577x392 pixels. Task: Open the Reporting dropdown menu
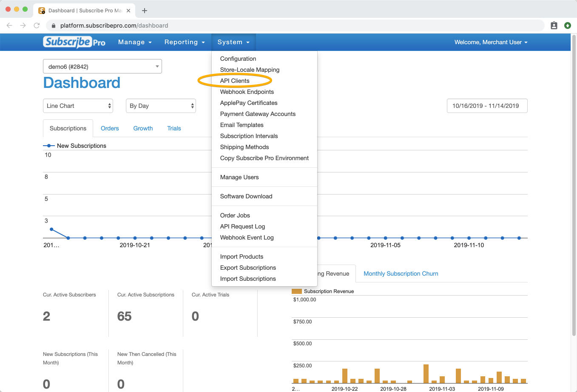click(185, 42)
